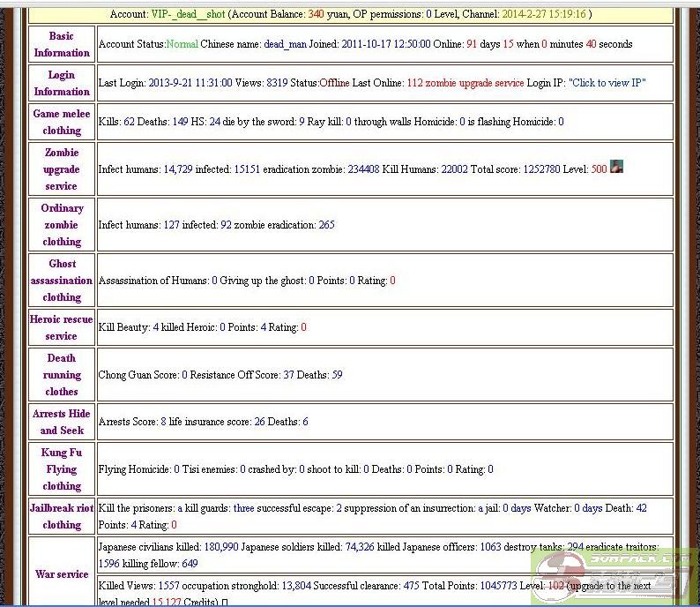The height and width of the screenshot is (607, 700).
Task: Open the Ghost assassination clothing header
Action: pos(62,280)
